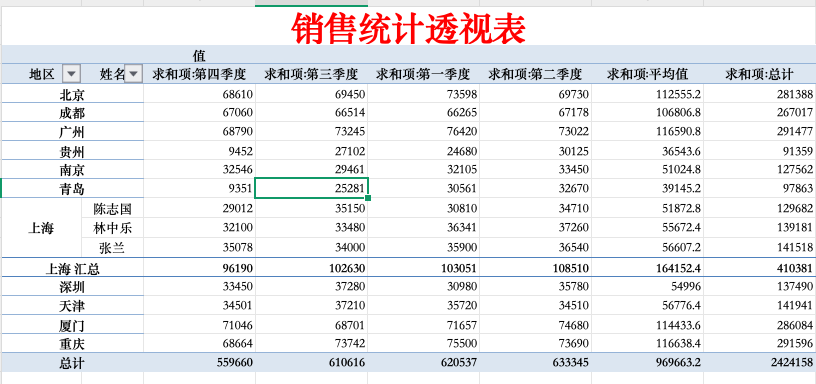Select the 重庆 row label

tap(72, 344)
